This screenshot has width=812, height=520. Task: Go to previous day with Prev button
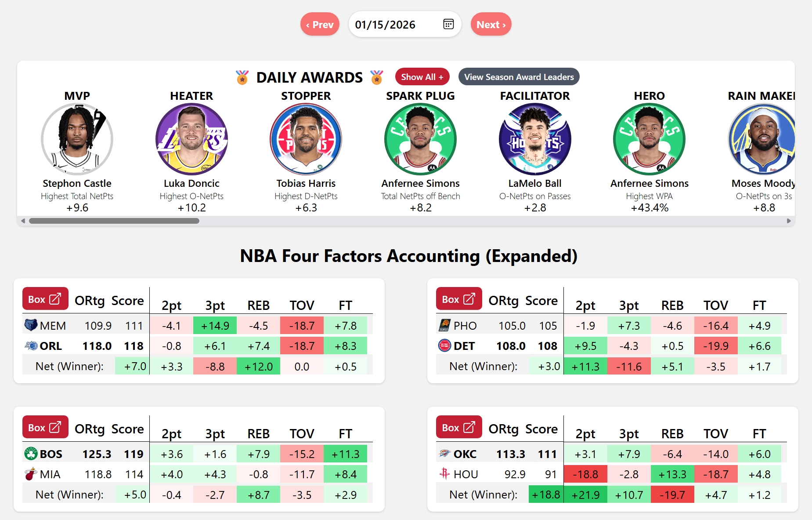(320, 24)
